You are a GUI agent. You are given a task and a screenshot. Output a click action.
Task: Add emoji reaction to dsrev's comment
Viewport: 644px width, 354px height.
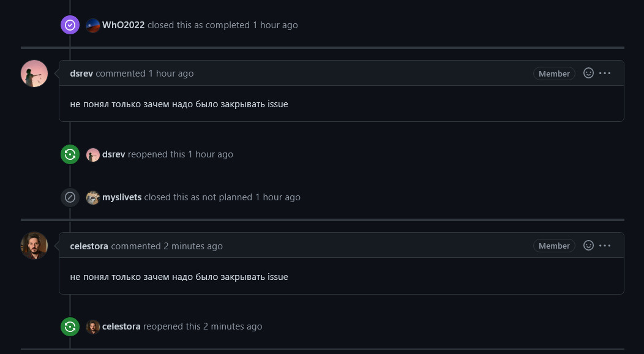[x=588, y=73]
